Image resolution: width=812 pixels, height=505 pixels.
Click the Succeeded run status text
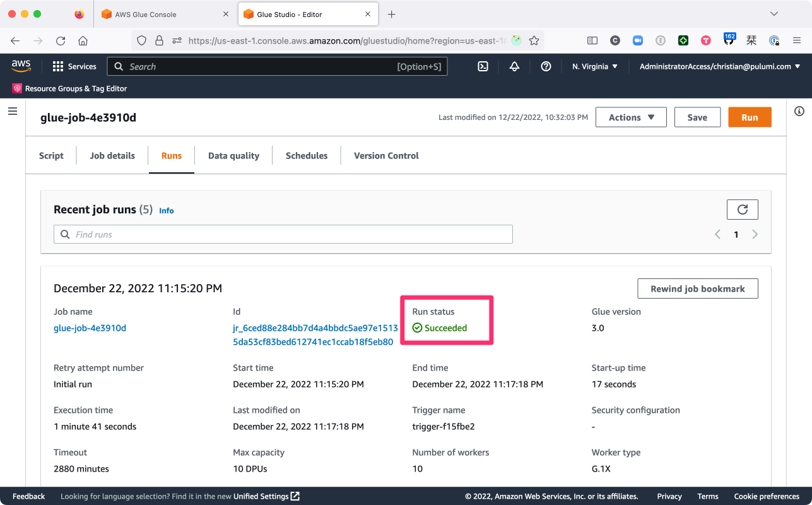tap(445, 328)
